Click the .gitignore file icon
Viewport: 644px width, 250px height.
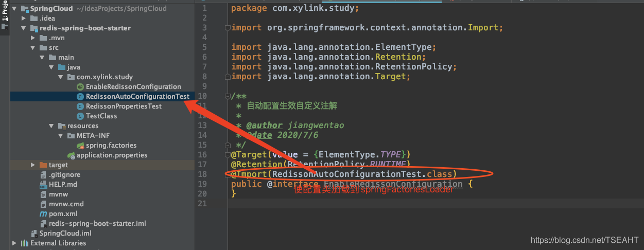pyautogui.click(x=43, y=175)
